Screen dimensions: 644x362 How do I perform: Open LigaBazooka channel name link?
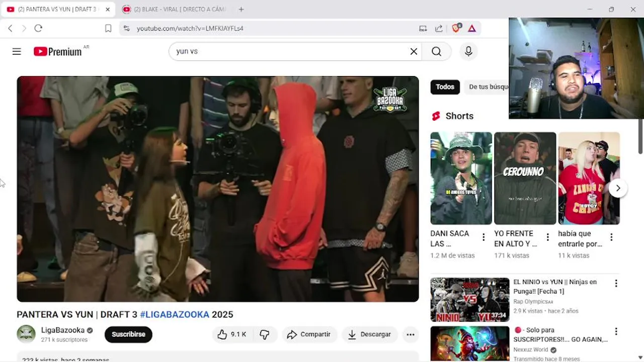(x=63, y=330)
